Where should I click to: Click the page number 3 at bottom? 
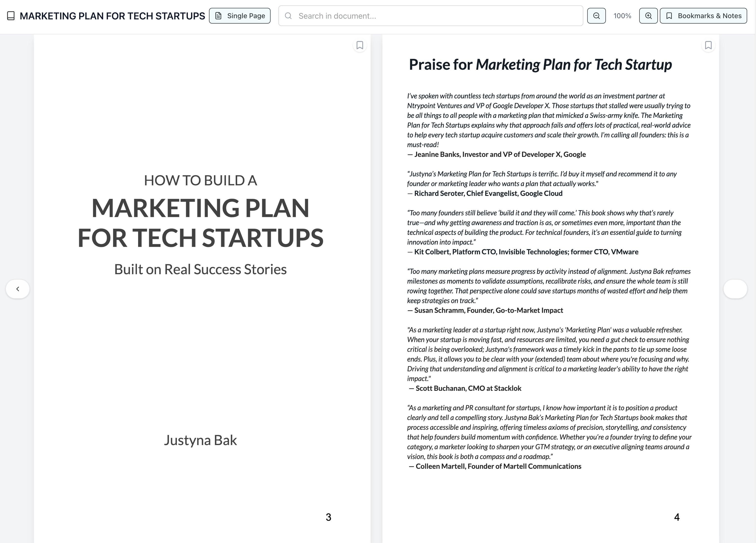click(328, 517)
